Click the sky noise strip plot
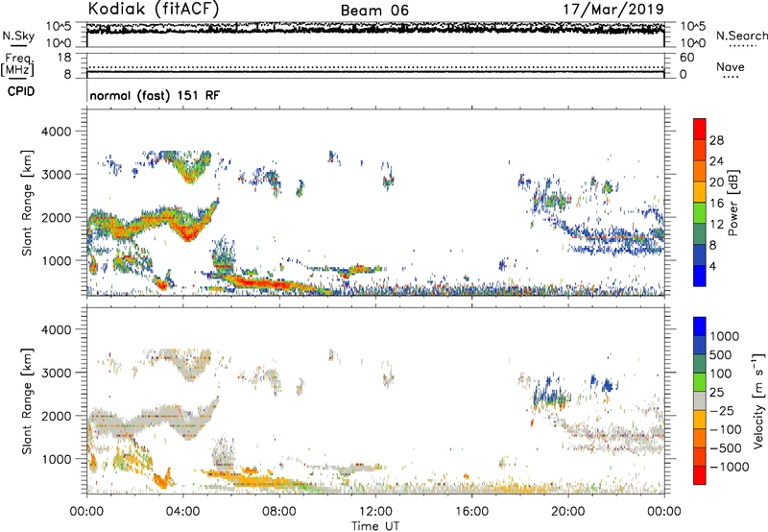Image resolution: width=768 pixels, height=532 pixels. (375, 35)
